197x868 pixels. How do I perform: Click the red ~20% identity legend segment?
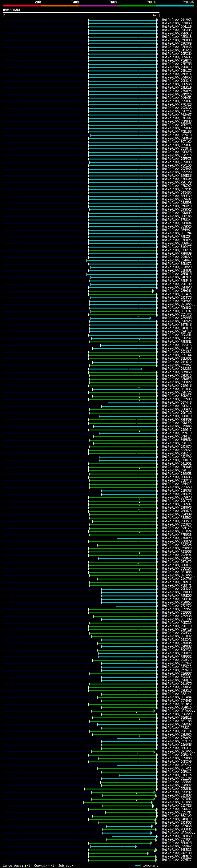tap(22, 6)
